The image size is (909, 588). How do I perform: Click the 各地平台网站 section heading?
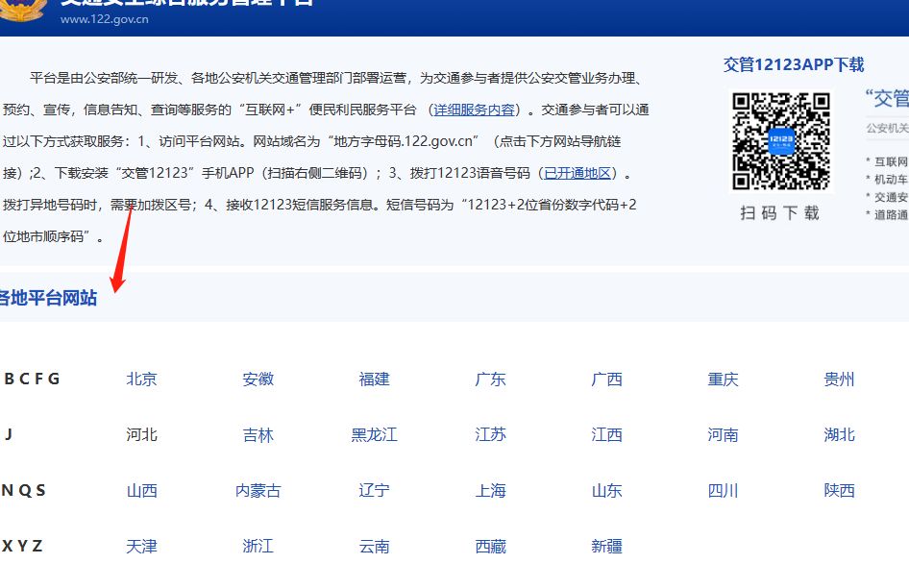coord(47,298)
